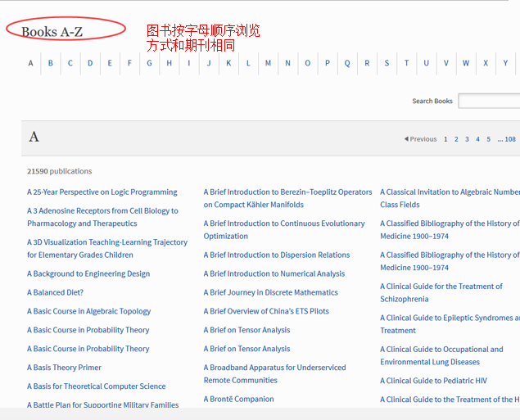This screenshot has height=420, width=520.
Task: Open A Basis Theory Primer
Action: point(64,368)
